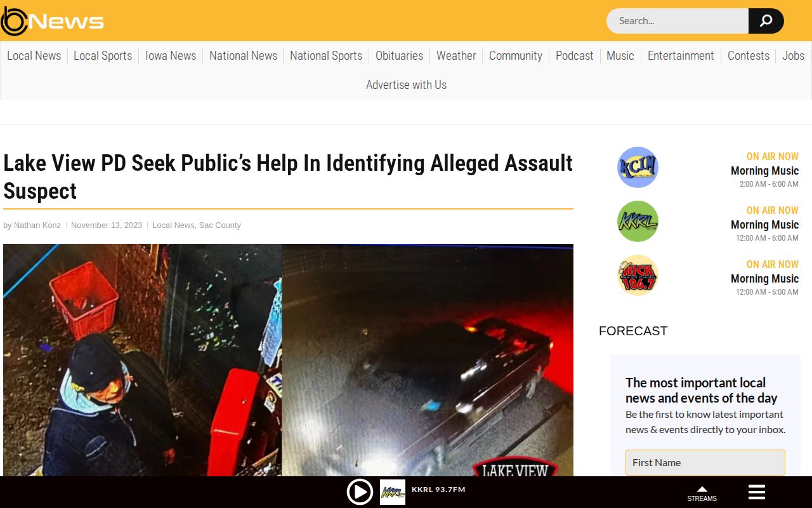The height and width of the screenshot is (508, 812).
Task: Open the Jobs menu item
Action: tap(793, 56)
